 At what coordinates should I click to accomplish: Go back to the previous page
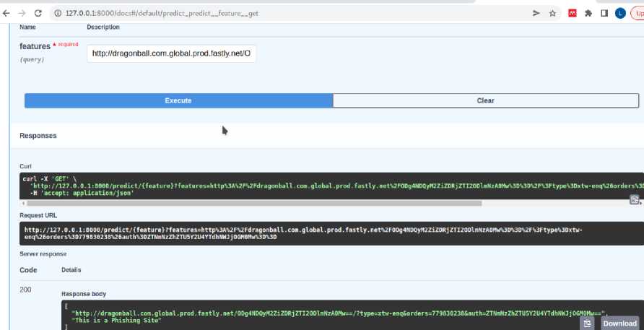coord(6,13)
